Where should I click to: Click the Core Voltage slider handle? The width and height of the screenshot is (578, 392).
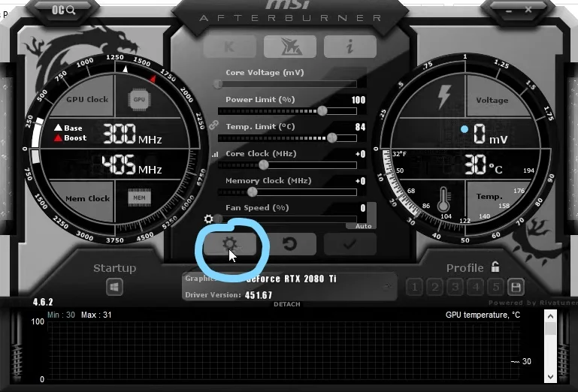(218, 84)
